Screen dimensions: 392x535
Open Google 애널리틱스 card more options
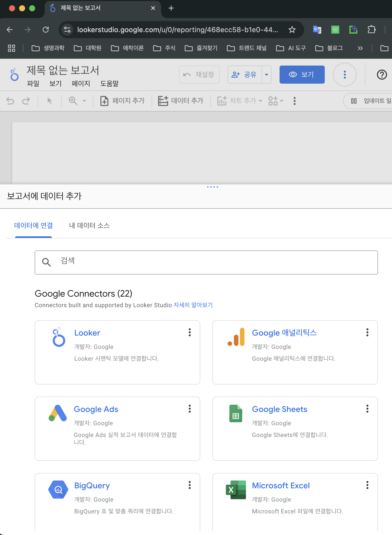[367, 332]
